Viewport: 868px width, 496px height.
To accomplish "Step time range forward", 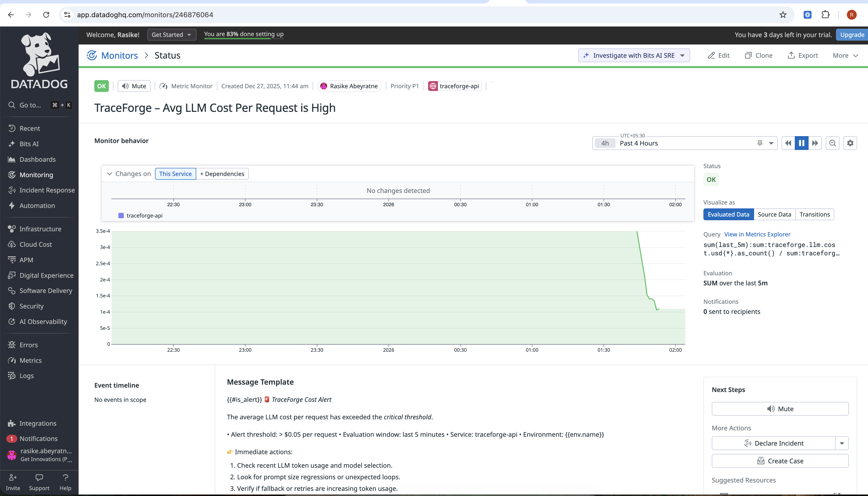I will [815, 143].
